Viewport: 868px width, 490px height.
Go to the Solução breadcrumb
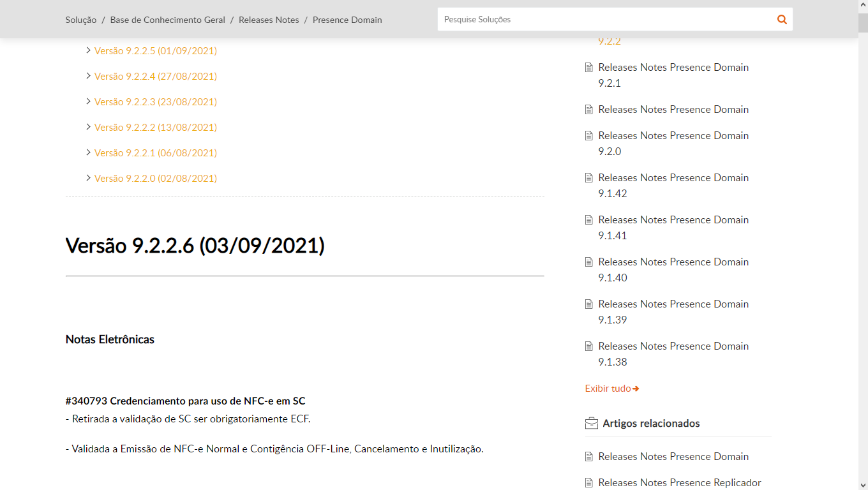click(81, 20)
